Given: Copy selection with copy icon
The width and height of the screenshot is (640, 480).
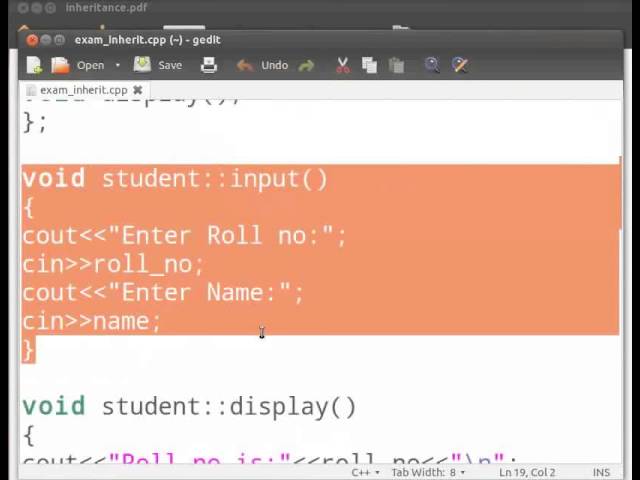Looking at the screenshot, I should click(369, 65).
